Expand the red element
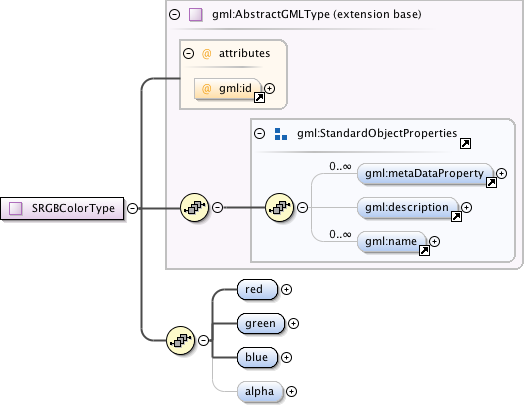Image resolution: width=525 pixels, height=407 pixels. 286,290
